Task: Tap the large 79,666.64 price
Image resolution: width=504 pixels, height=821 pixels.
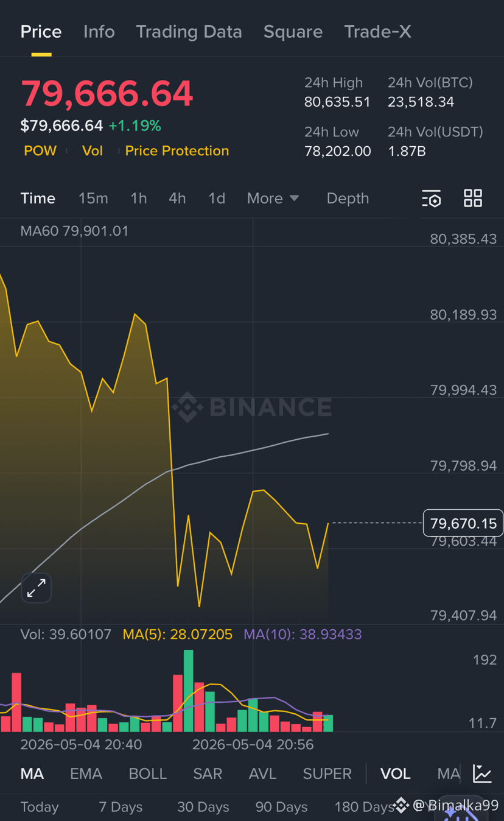Action: 107,94
